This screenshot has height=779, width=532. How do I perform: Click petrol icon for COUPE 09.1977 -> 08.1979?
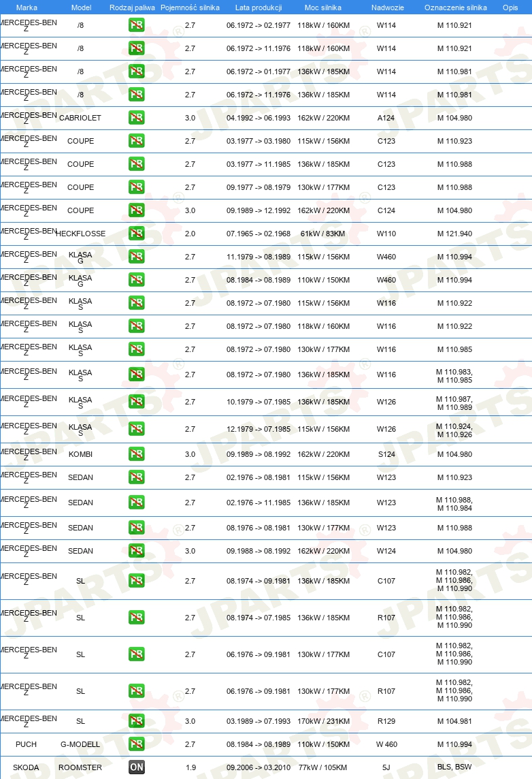pos(137,187)
